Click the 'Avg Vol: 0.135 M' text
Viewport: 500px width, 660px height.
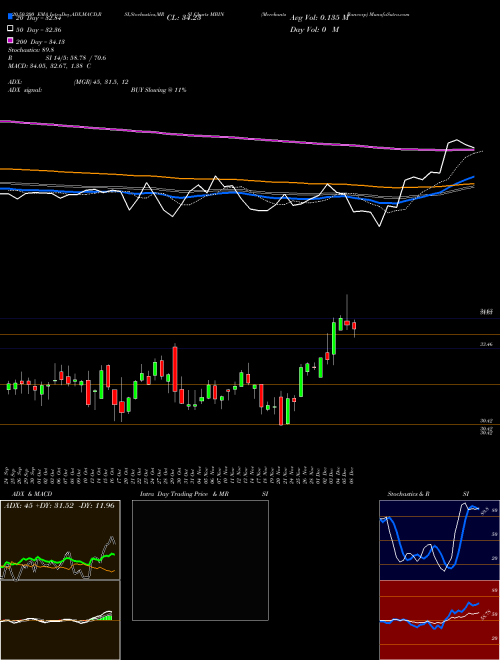pos(319,18)
